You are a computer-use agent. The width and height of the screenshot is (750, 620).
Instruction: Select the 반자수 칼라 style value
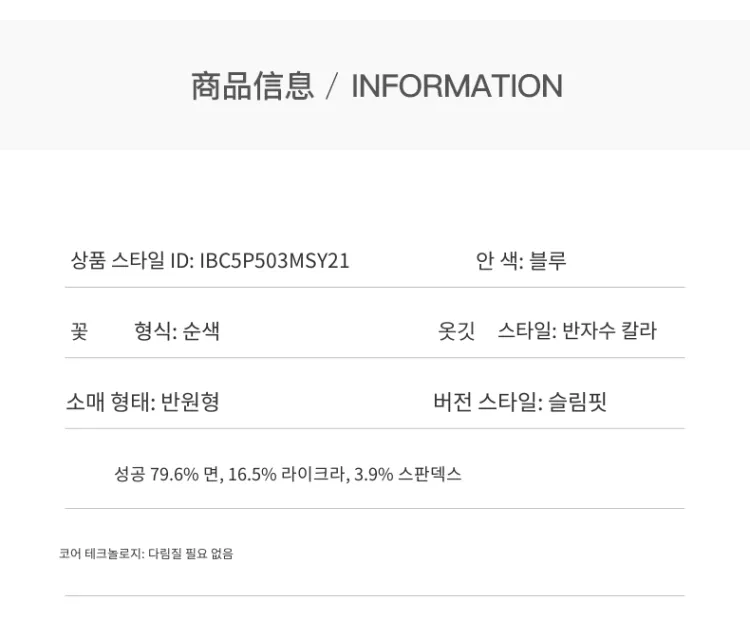pyautogui.click(x=610, y=332)
